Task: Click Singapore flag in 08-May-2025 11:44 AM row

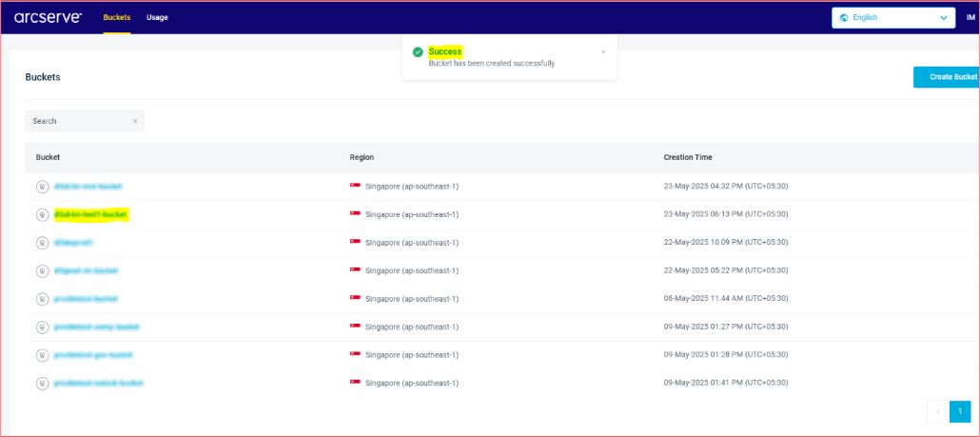Action: (x=355, y=298)
